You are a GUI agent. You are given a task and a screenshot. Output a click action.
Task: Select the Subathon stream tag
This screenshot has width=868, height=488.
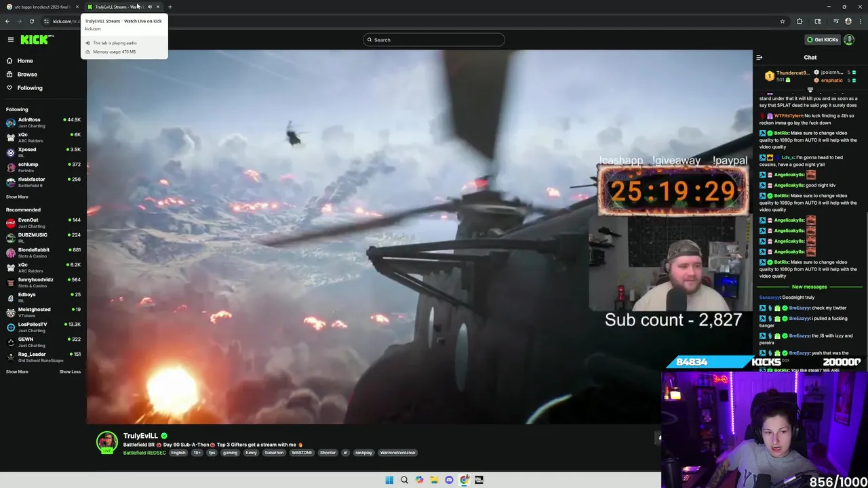pyautogui.click(x=274, y=453)
